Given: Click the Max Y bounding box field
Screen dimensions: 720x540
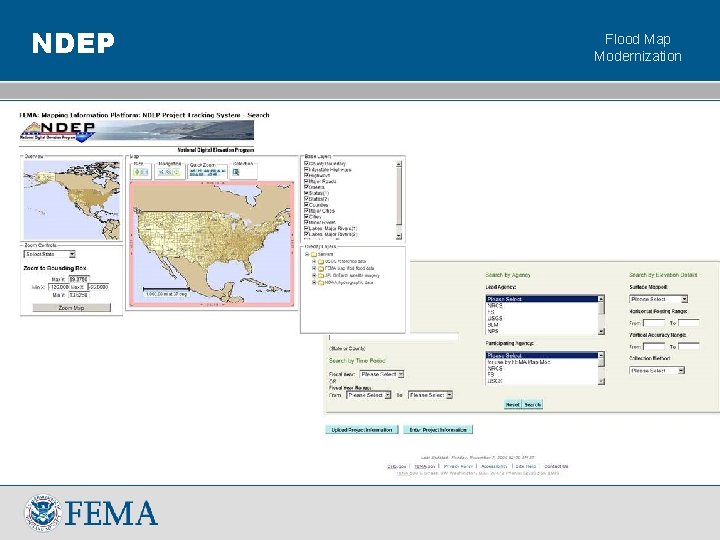Looking at the screenshot, I should 79,279.
